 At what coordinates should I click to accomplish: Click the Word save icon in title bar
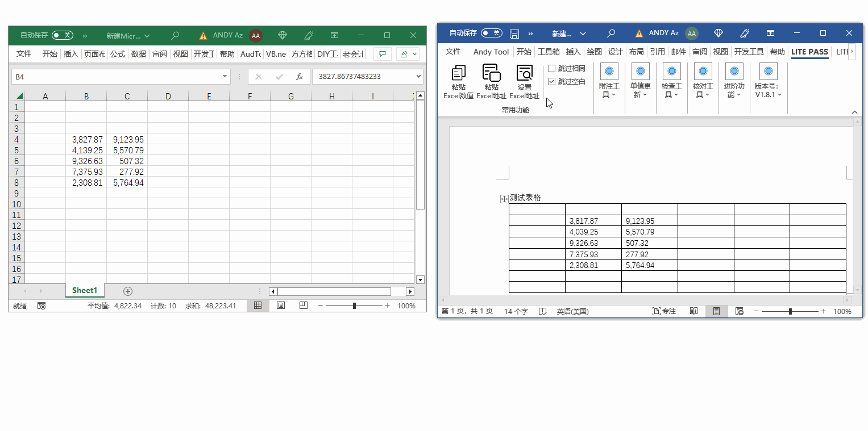[514, 34]
